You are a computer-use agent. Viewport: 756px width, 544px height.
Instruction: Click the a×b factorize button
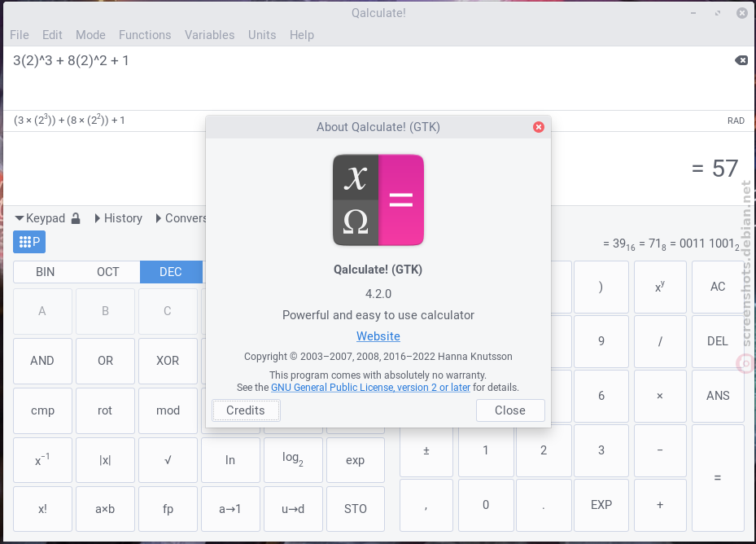click(x=105, y=509)
